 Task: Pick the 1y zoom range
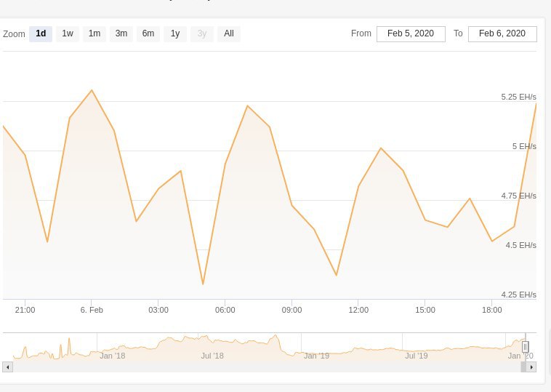click(175, 33)
